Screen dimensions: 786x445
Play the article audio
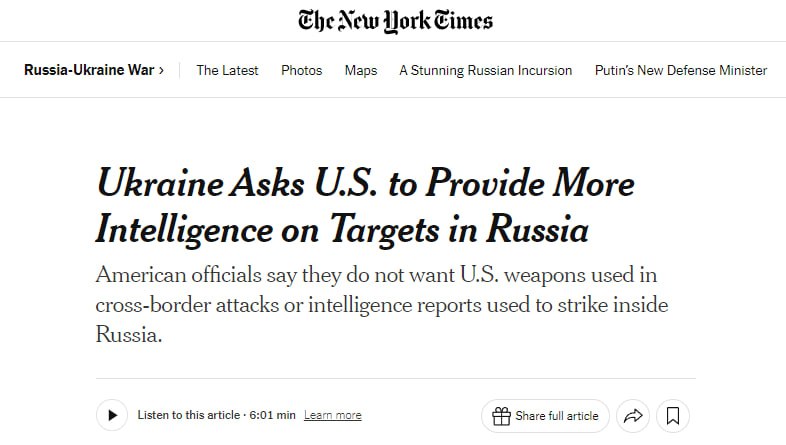pyautogui.click(x=112, y=415)
